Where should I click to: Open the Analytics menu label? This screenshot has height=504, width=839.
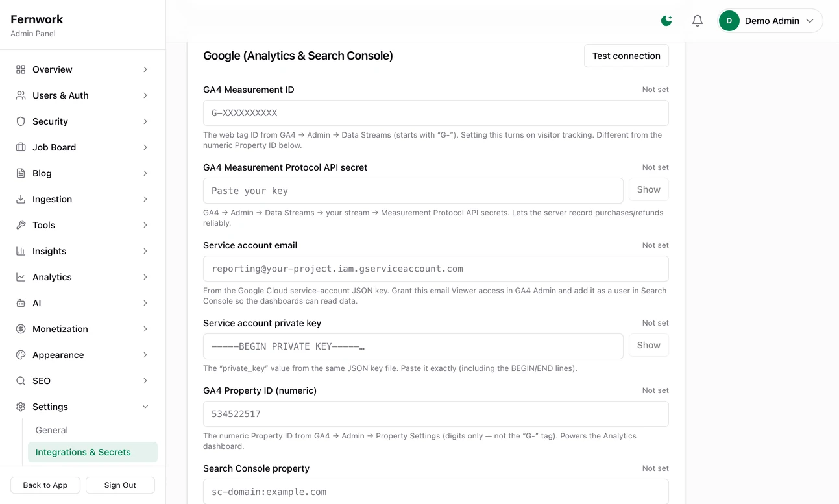click(x=52, y=277)
